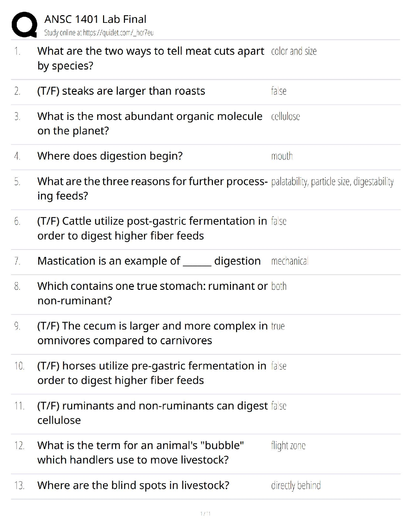Select question 1 about meat cuts
Viewport: 411px width, 532px height.
150,58
